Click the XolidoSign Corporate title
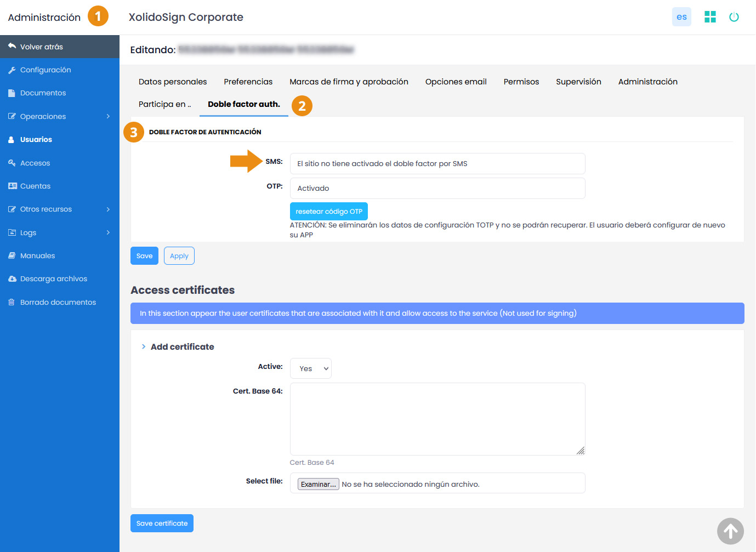 pos(186,17)
